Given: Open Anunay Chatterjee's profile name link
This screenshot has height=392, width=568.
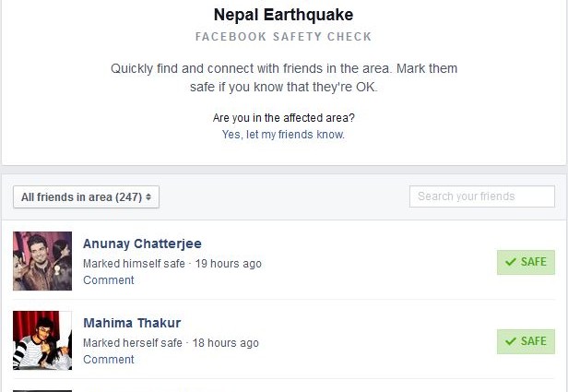Looking at the screenshot, I should coord(142,244).
